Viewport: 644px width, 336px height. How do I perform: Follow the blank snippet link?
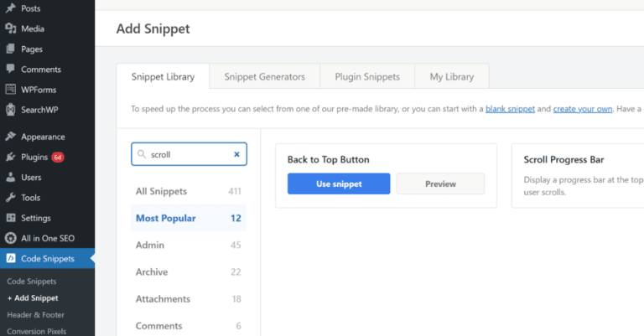[510, 109]
